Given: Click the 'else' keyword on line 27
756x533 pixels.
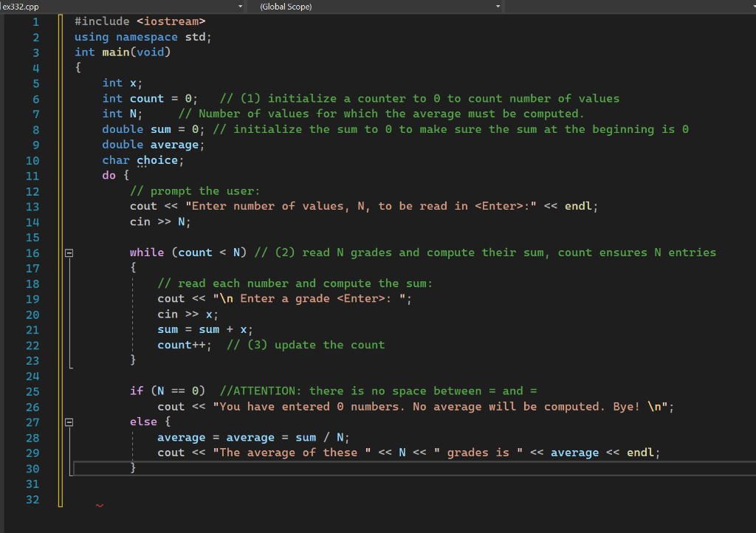Looking at the screenshot, I should 143,422.
